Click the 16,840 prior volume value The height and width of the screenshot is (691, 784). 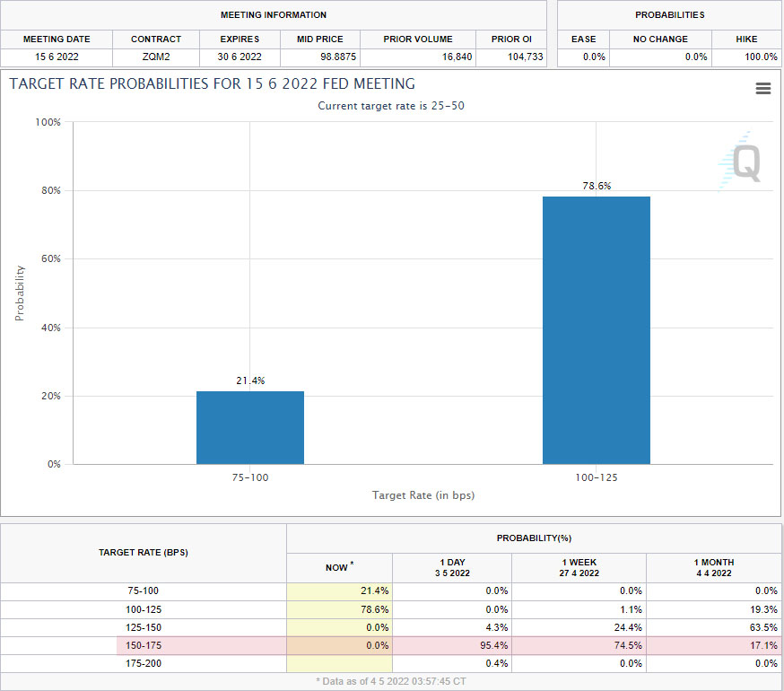pyautogui.click(x=457, y=57)
